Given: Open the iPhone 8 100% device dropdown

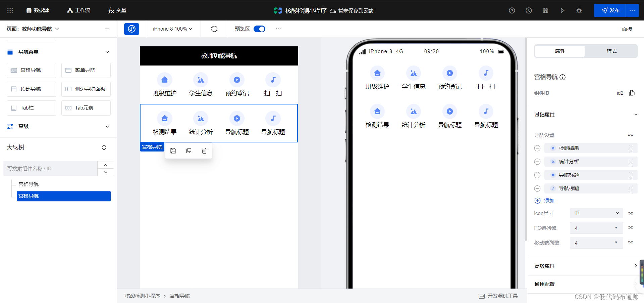Looking at the screenshot, I should pyautogui.click(x=173, y=29).
